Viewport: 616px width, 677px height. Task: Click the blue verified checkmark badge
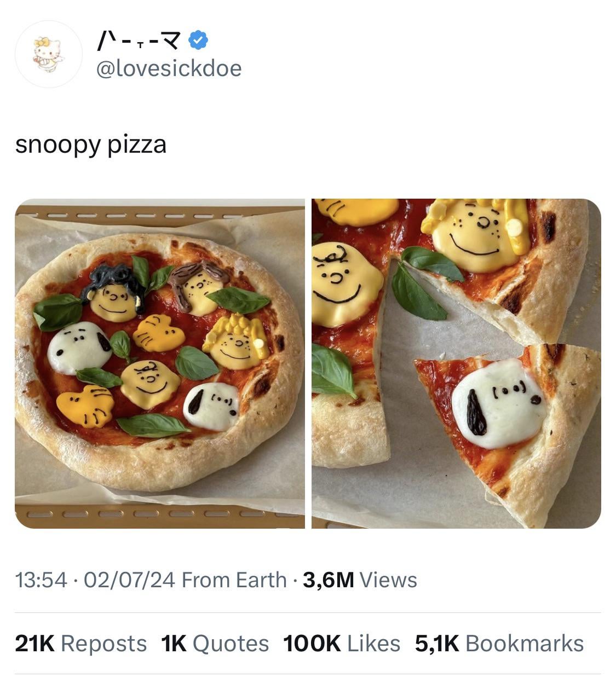198,40
